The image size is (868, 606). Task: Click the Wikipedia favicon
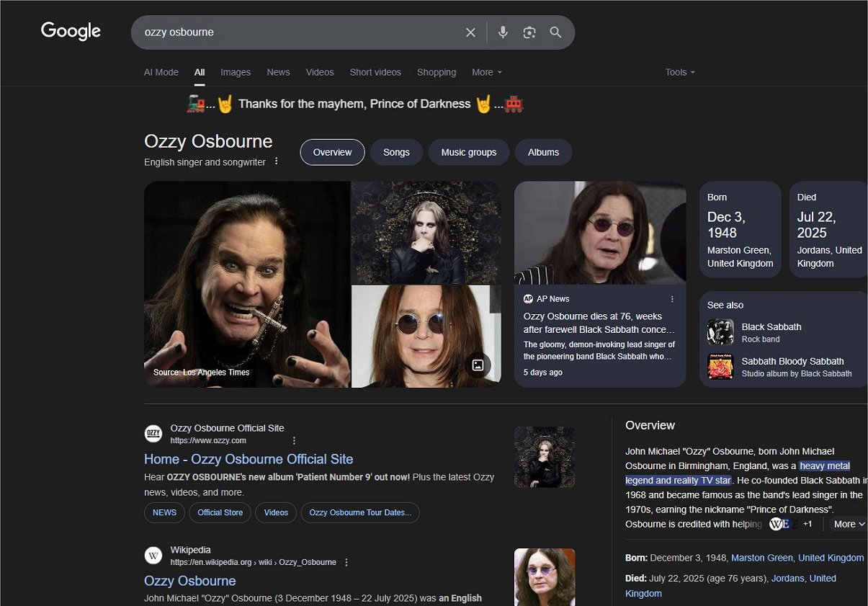click(x=153, y=556)
